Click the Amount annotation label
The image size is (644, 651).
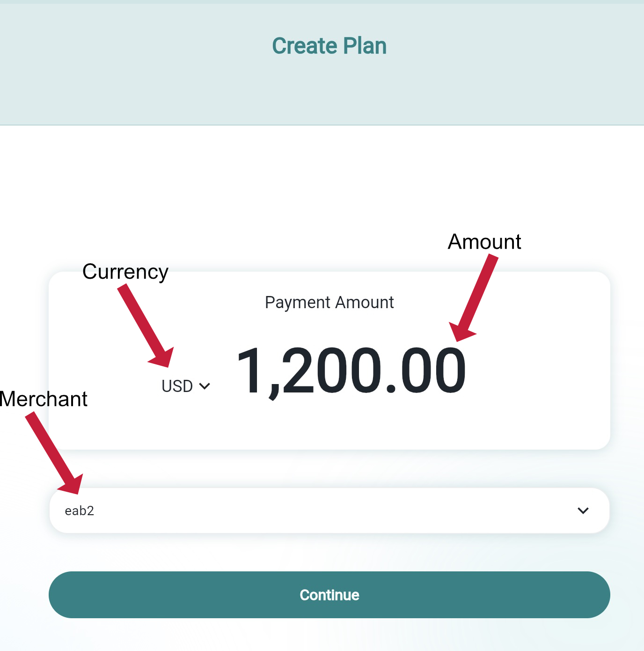[484, 242]
